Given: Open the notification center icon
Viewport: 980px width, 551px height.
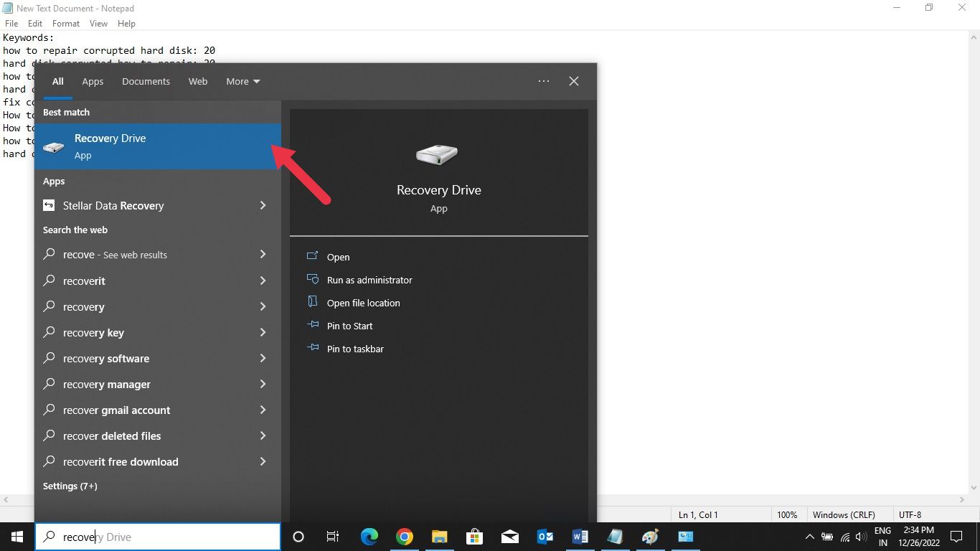Looking at the screenshot, I should pos(956,537).
